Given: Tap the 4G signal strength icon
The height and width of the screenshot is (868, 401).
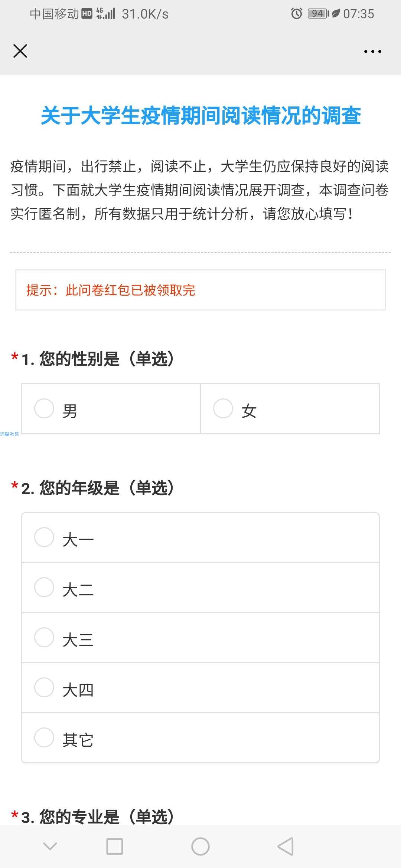Looking at the screenshot, I should coord(106,14).
